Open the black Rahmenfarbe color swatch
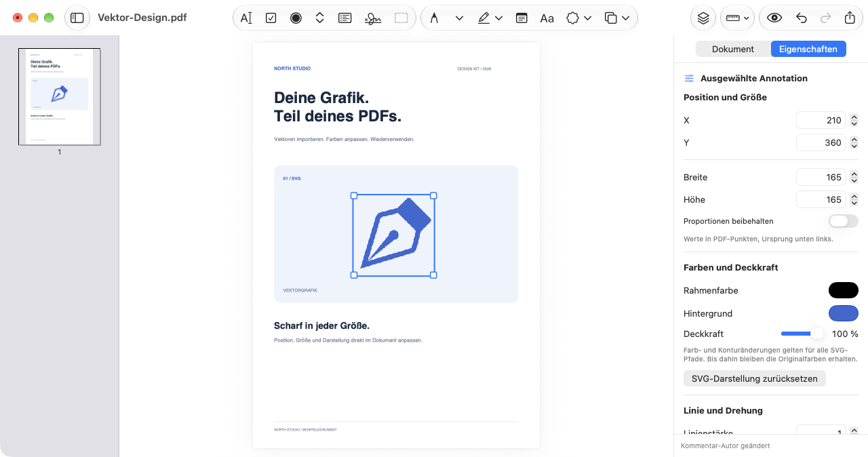The width and height of the screenshot is (868, 457). pyautogui.click(x=844, y=290)
